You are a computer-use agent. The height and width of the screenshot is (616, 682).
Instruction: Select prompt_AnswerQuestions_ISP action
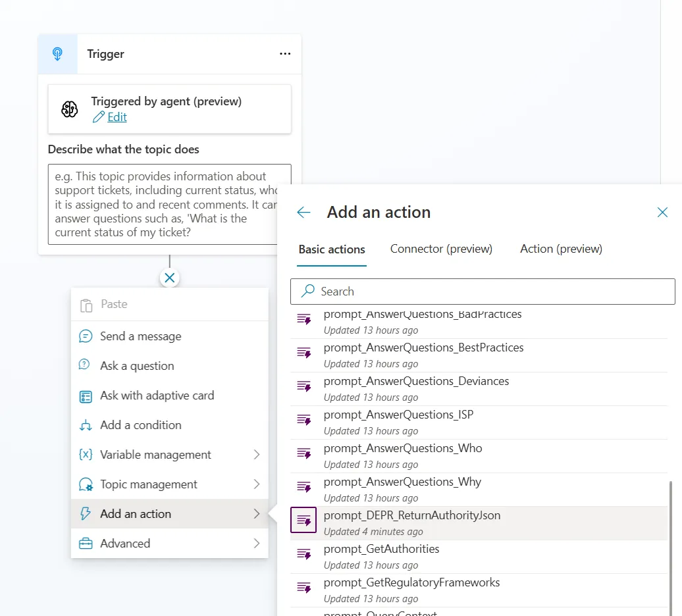[x=479, y=423]
